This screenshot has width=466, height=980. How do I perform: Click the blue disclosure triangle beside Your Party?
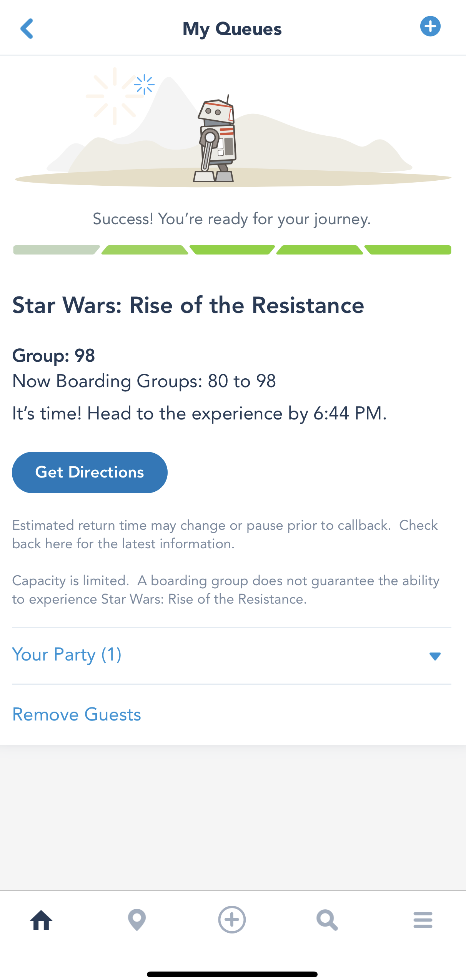pyautogui.click(x=435, y=656)
